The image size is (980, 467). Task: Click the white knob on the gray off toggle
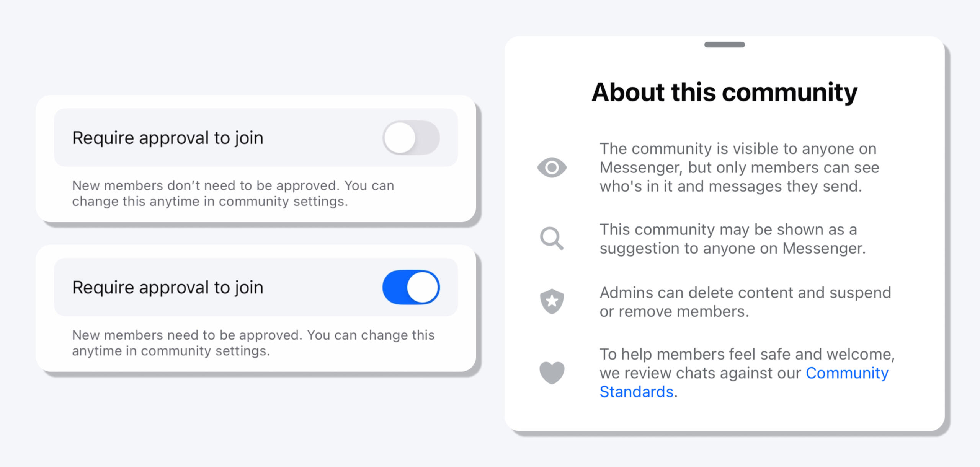click(400, 138)
